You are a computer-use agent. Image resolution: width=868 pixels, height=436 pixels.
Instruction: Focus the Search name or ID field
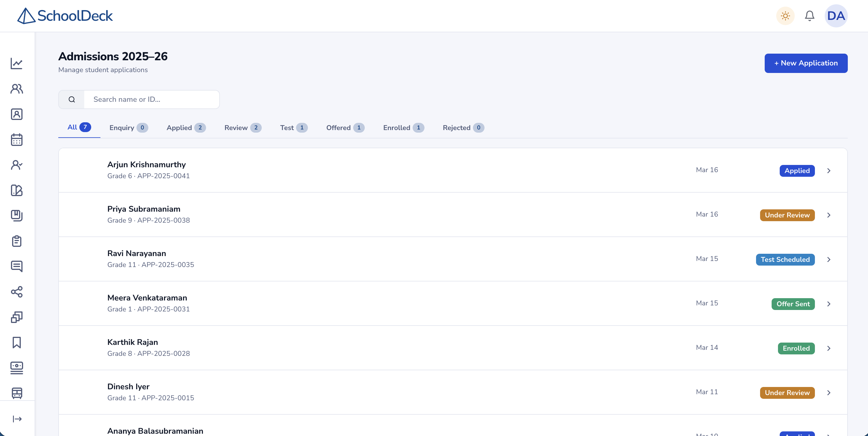coord(151,99)
